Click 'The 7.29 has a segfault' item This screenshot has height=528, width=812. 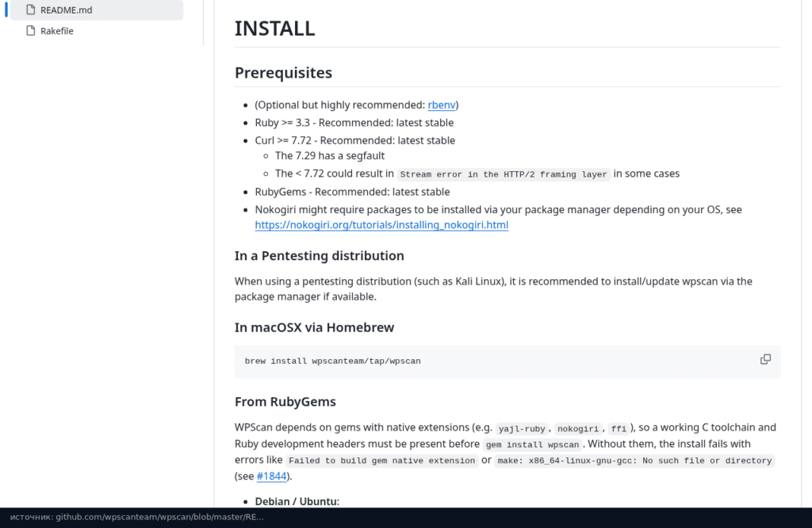click(330, 156)
